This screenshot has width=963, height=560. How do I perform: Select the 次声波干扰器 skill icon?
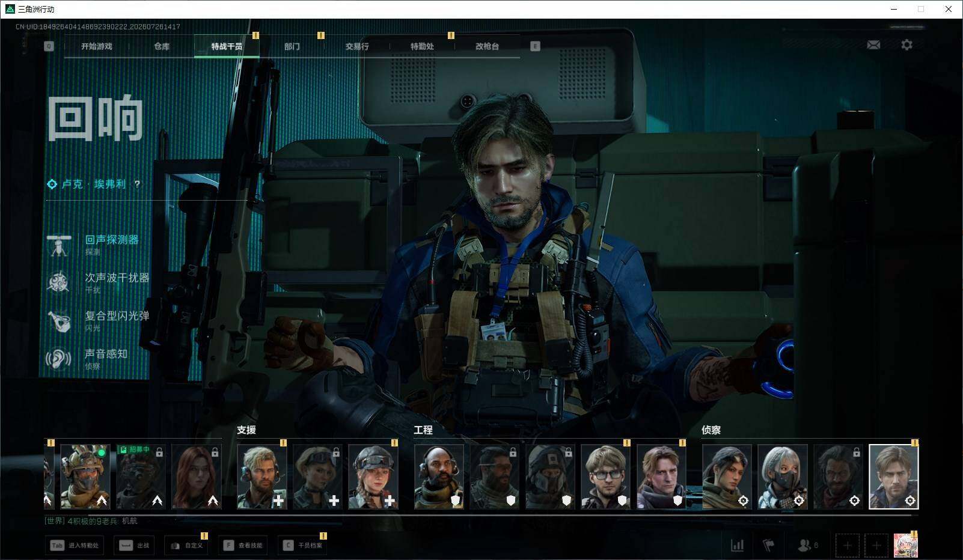(x=59, y=283)
